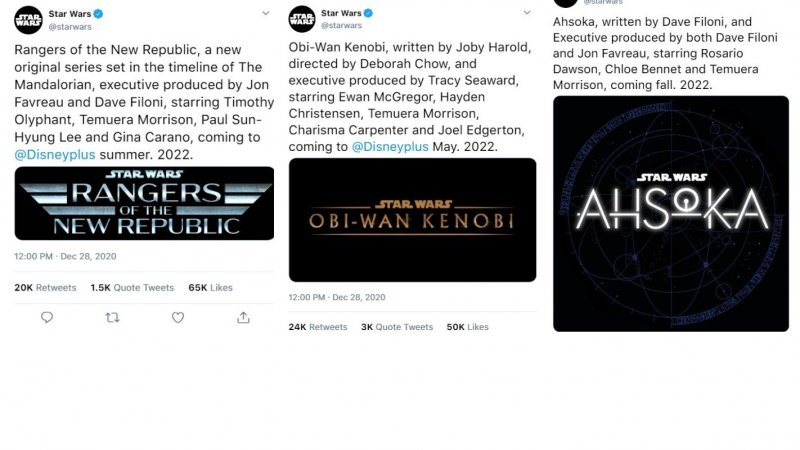Viewport: 800px width, 450px height.
Task: Click the share icon under Rangers tweet
Action: point(243,317)
